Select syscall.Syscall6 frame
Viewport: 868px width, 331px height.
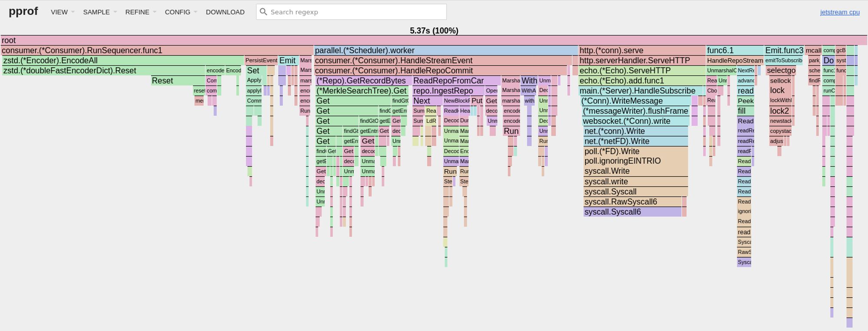click(632, 212)
